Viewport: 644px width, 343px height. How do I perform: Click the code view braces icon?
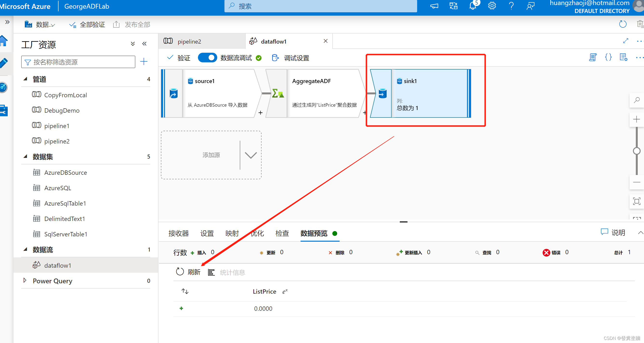point(608,58)
